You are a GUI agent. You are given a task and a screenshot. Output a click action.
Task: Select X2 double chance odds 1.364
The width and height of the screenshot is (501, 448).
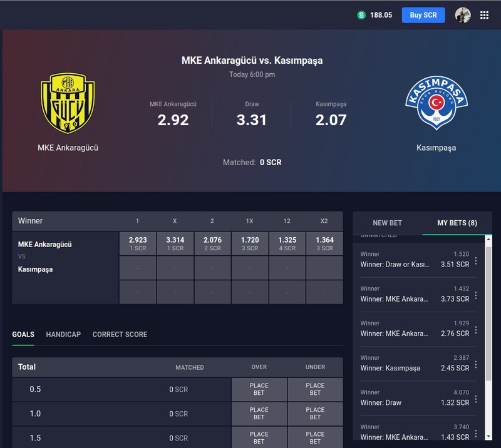324,243
